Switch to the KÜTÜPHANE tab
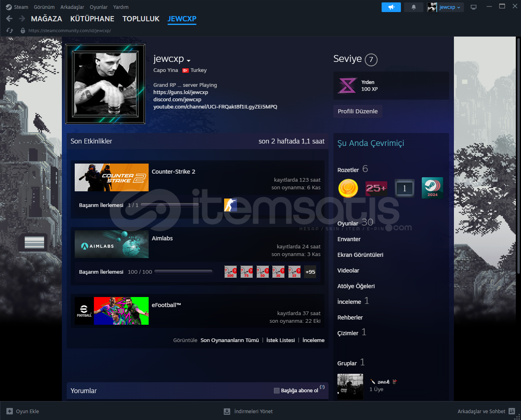Screen dimensions: 521x420 pos(92,19)
